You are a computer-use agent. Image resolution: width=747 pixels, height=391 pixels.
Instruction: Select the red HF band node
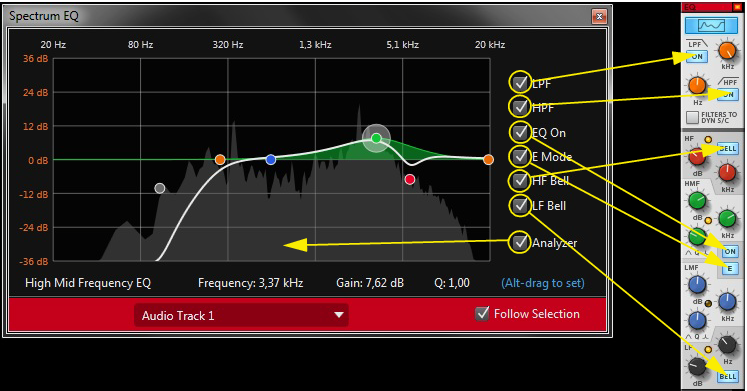[410, 179]
